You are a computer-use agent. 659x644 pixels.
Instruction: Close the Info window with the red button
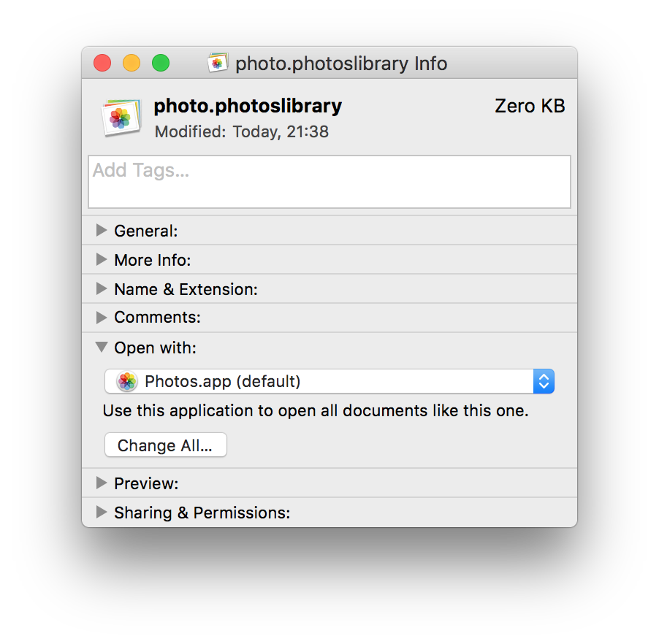[102, 64]
